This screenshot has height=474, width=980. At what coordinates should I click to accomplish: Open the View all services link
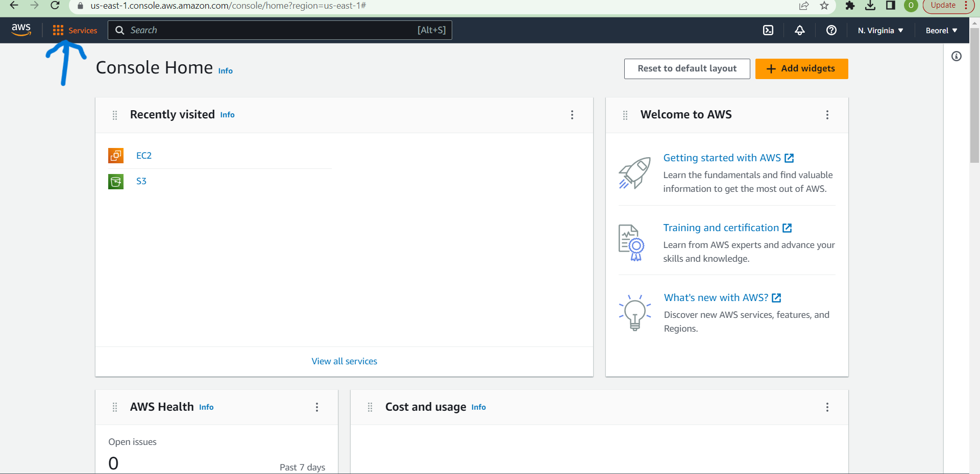click(x=345, y=361)
